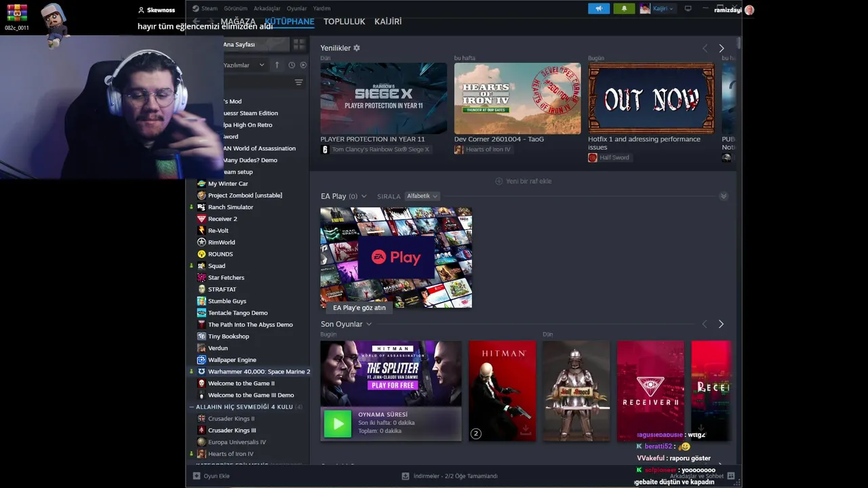Image resolution: width=868 pixels, height=488 pixels.
Task: Open Receiver II cover in recents
Action: pyautogui.click(x=650, y=391)
